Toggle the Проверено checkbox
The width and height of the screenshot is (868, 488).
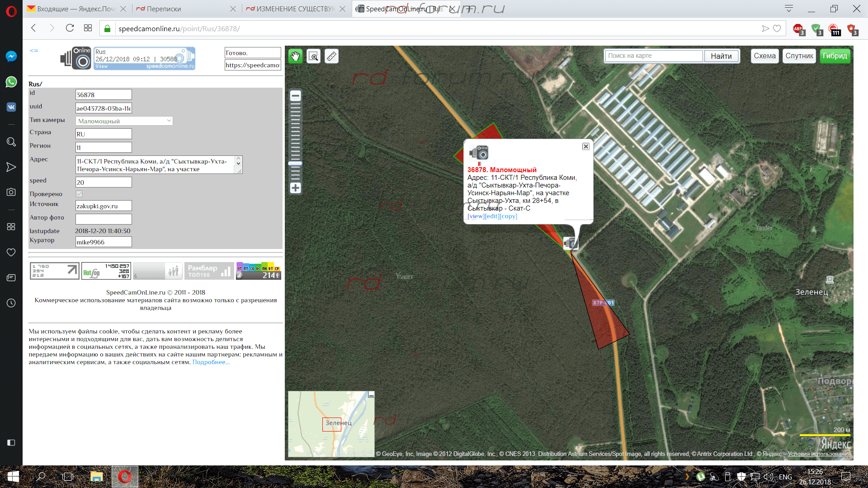[79, 194]
